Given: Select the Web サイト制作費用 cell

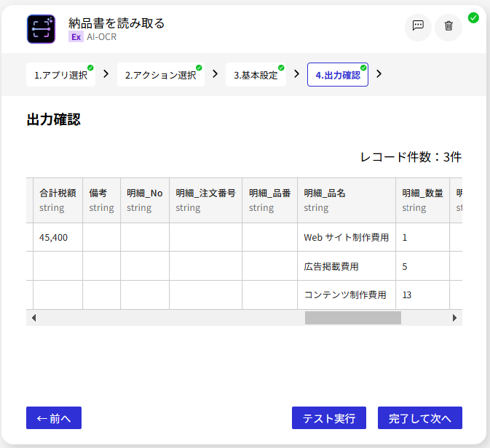Looking at the screenshot, I should pos(347,237).
